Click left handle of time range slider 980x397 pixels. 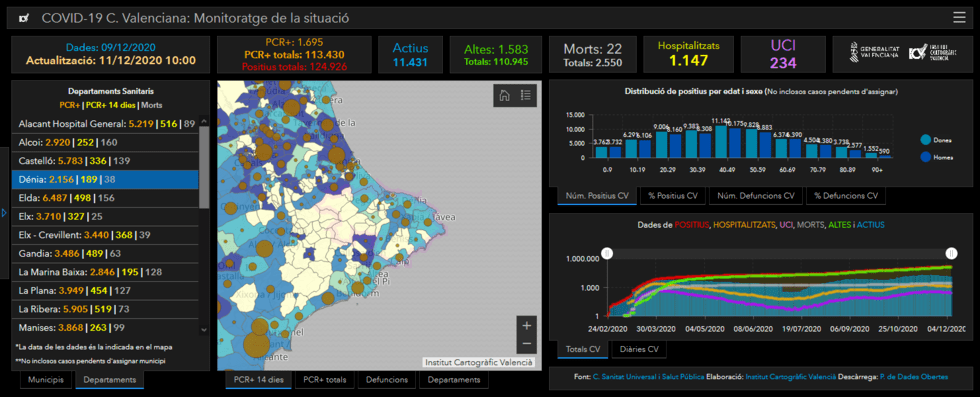(x=606, y=253)
